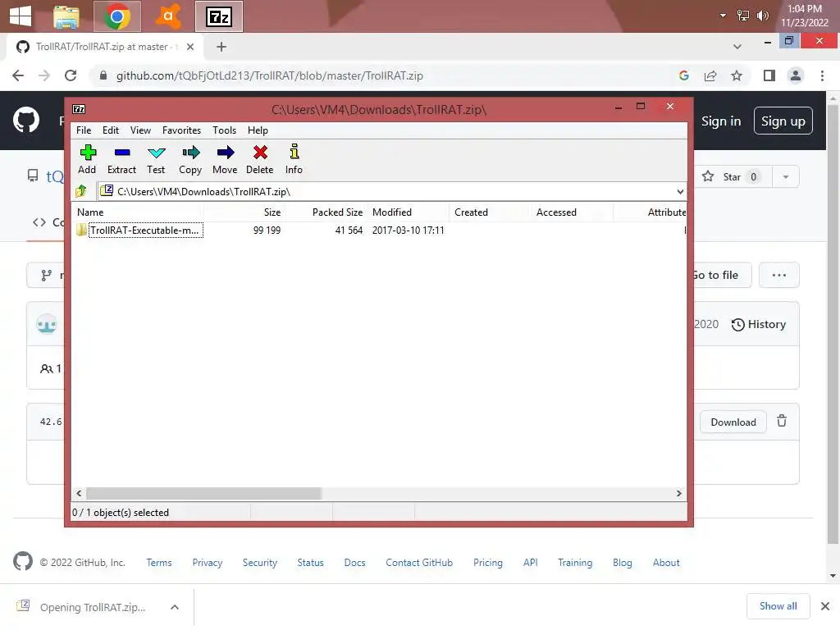Open a new Chrome tab
Viewport: 840px width, 630px height.
[221, 47]
